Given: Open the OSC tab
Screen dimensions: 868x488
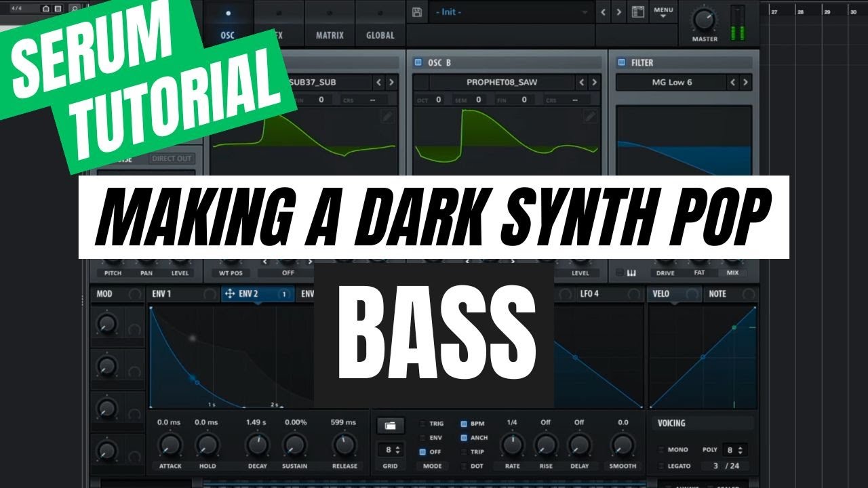Looking at the screenshot, I should [x=228, y=23].
